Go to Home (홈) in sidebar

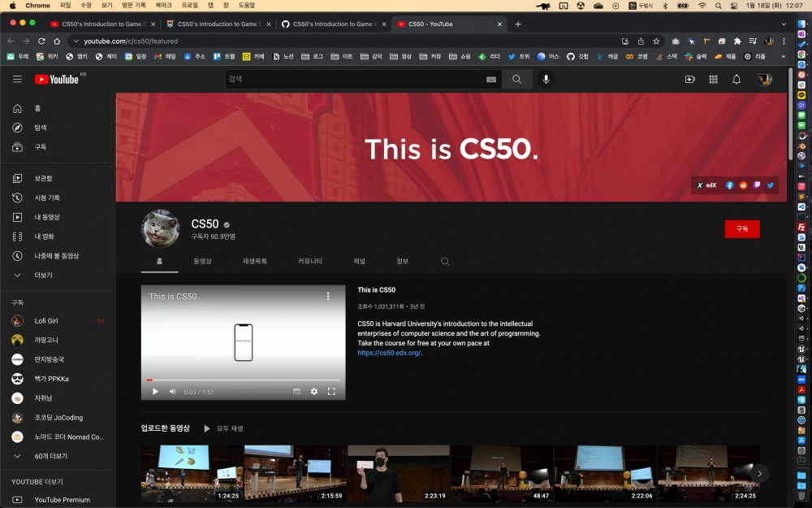pyautogui.click(x=58, y=108)
